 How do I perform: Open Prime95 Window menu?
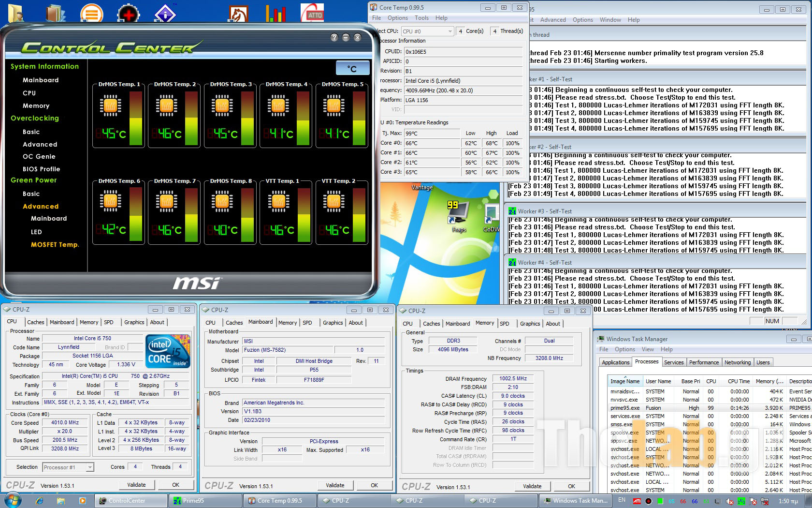tap(610, 20)
